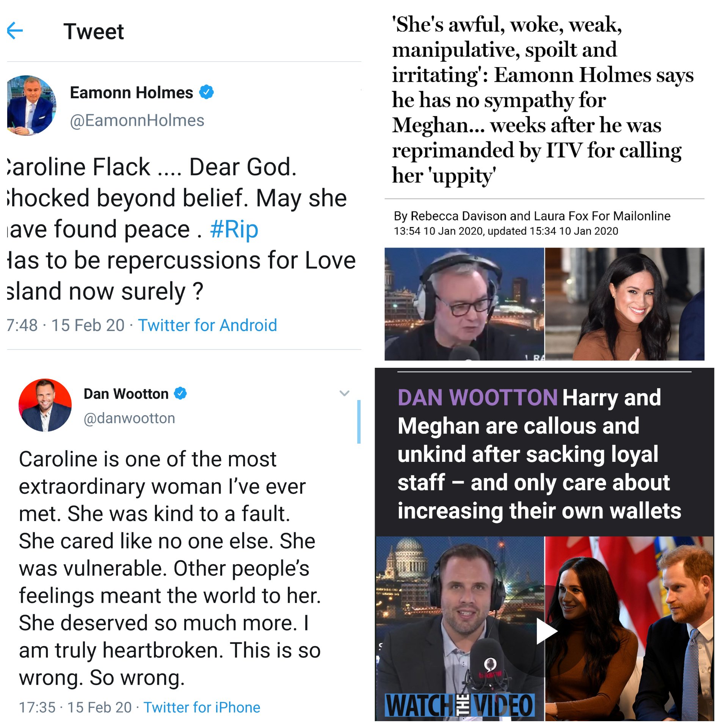Click the Rebecca Davison and Laura Fox byline
Screen dimensions: 728x728
[532, 216]
